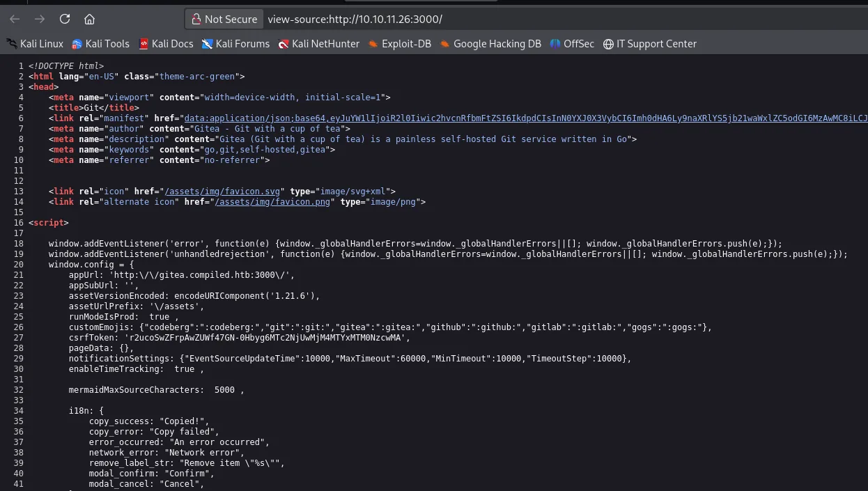Open the Kali Linux bookmark
Viewport: 868px width, 491px height.
(x=35, y=44)
